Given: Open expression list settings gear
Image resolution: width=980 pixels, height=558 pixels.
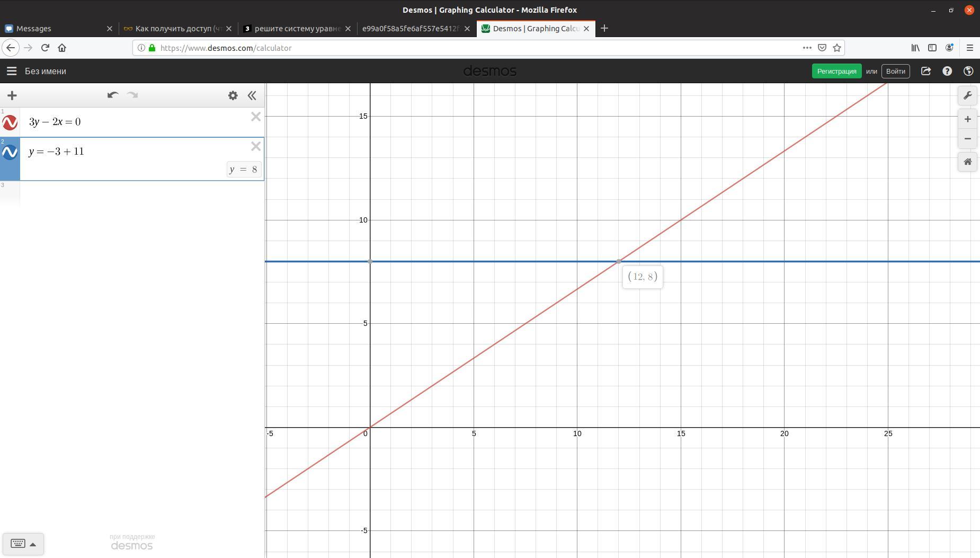Looking at the screenshot, I should 233,95.
